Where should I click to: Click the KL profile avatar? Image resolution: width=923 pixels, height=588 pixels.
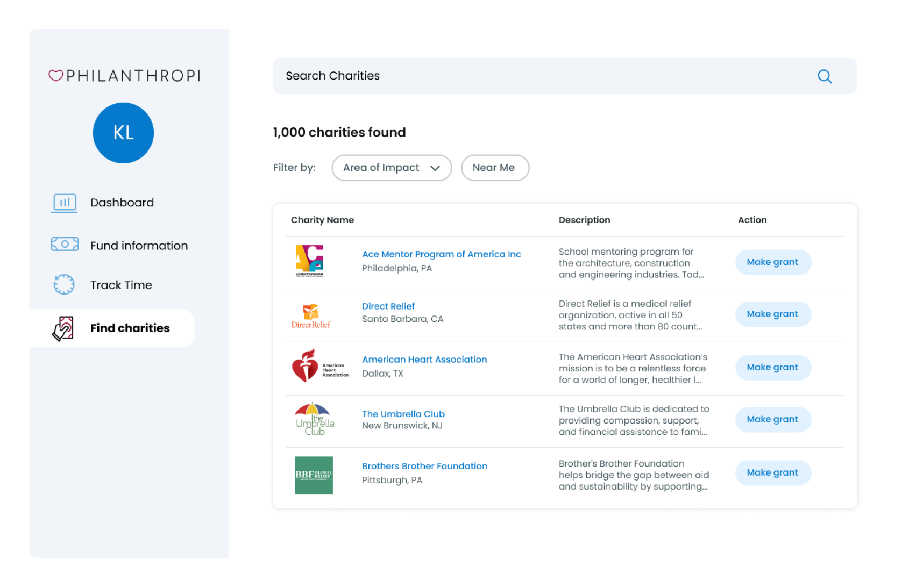tap(123, 133)
